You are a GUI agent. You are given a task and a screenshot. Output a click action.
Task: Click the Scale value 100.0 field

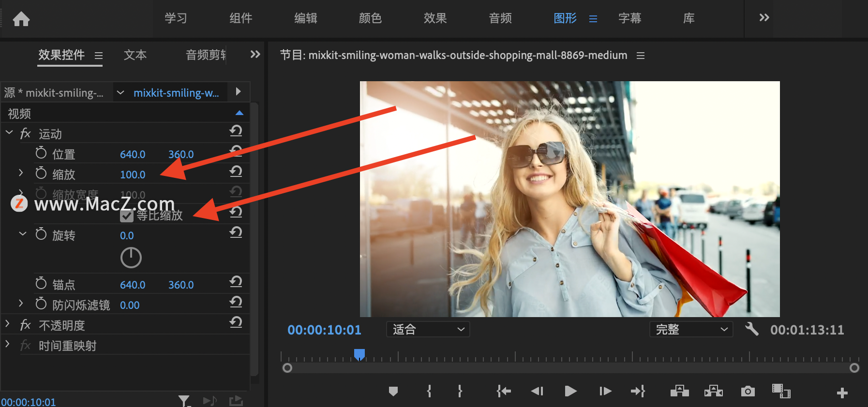click(x=133, y=174)
